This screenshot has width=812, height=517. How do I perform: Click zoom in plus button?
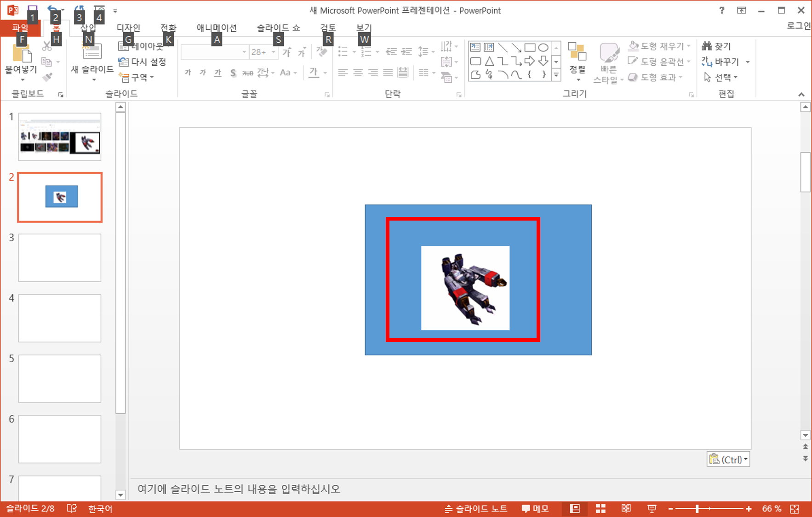[x=749, y=509]
